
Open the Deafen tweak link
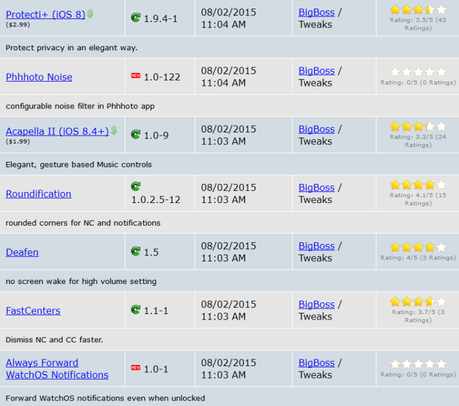tap(22, 252)
